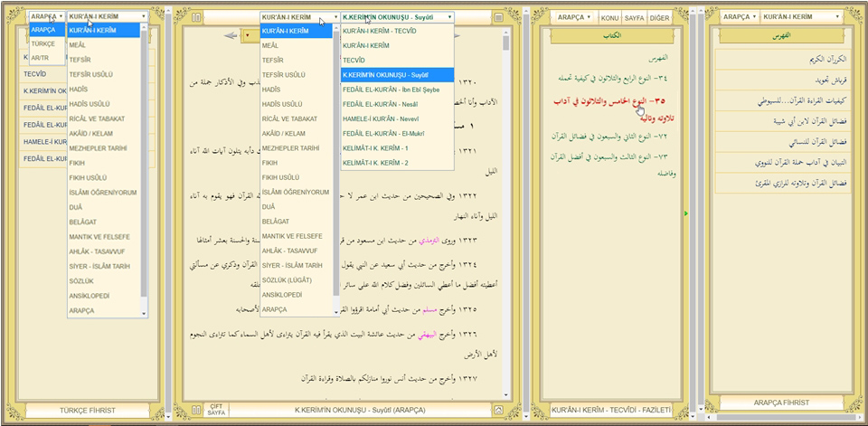Screen dimensions: 868x426
Task: Select AR/TR in the language list
Action: point(46,58)
